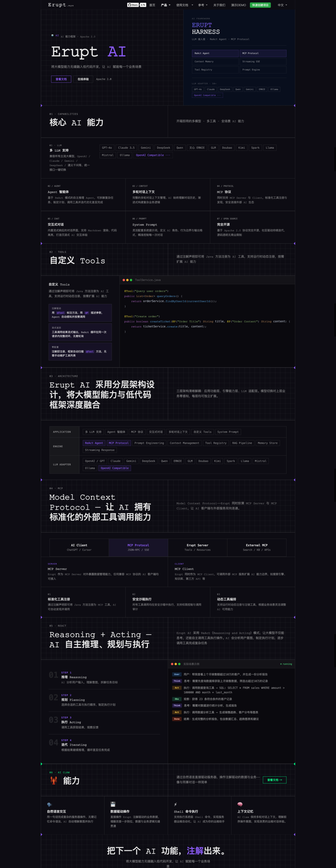Viewport: 336px width, 868px height.
Task: Select the AI Client block in the MCP diagram
Action: [79, 547]
